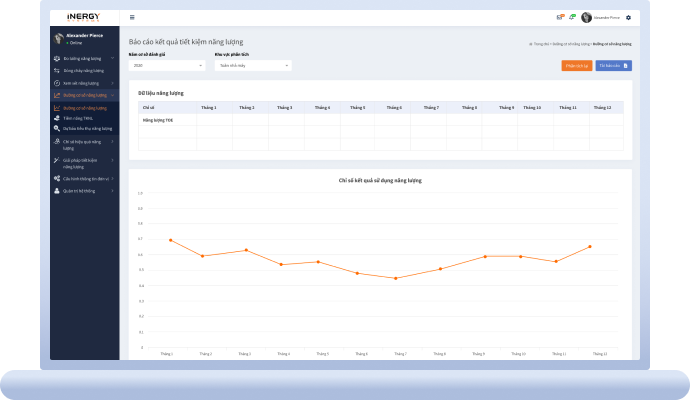This screenshot has height=400, width=690.
Task: Click the blue Tải báo cáo button
Action: click(x=614, y=65)
